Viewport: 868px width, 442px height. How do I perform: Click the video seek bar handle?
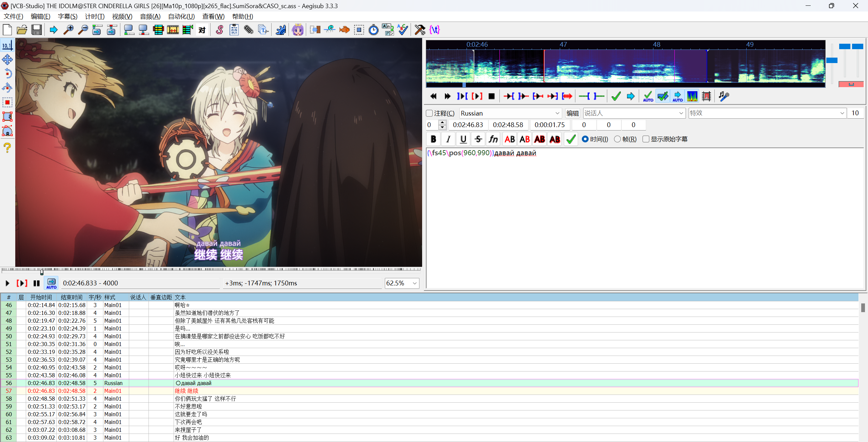tap(42, 272)
